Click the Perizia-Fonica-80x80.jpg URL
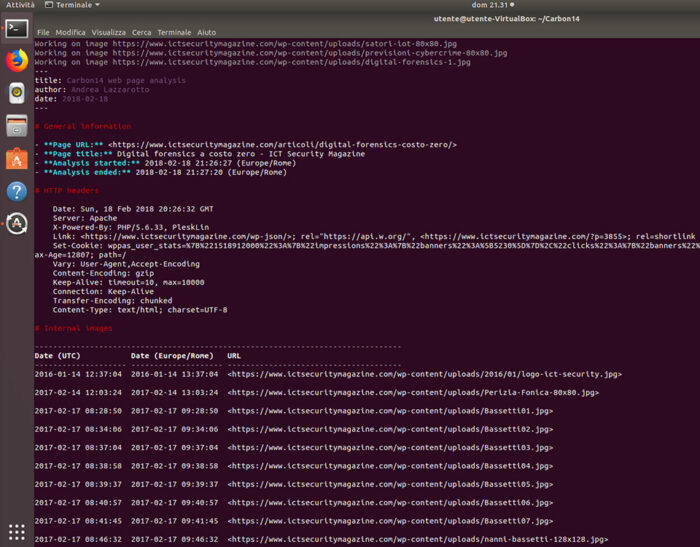This screenshot has height=547, width=700. [413, 393]
